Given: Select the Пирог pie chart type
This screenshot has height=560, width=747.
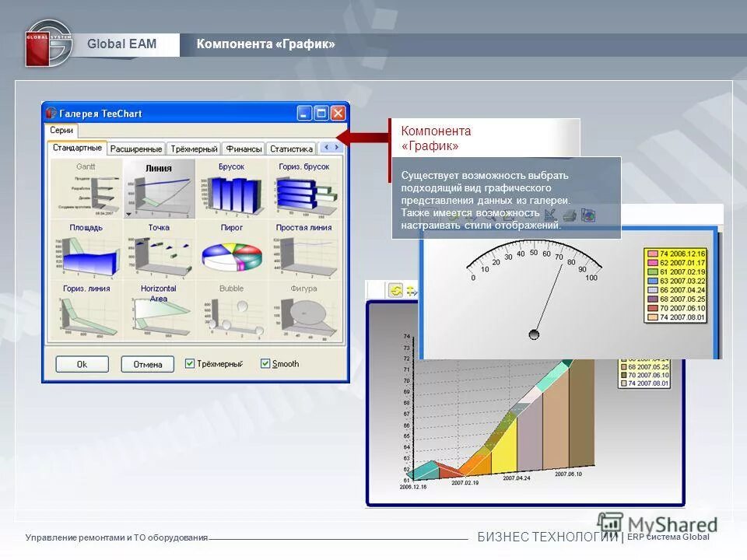Looking at the screenshot, I should pyautogui.click(x=232, y=250).
